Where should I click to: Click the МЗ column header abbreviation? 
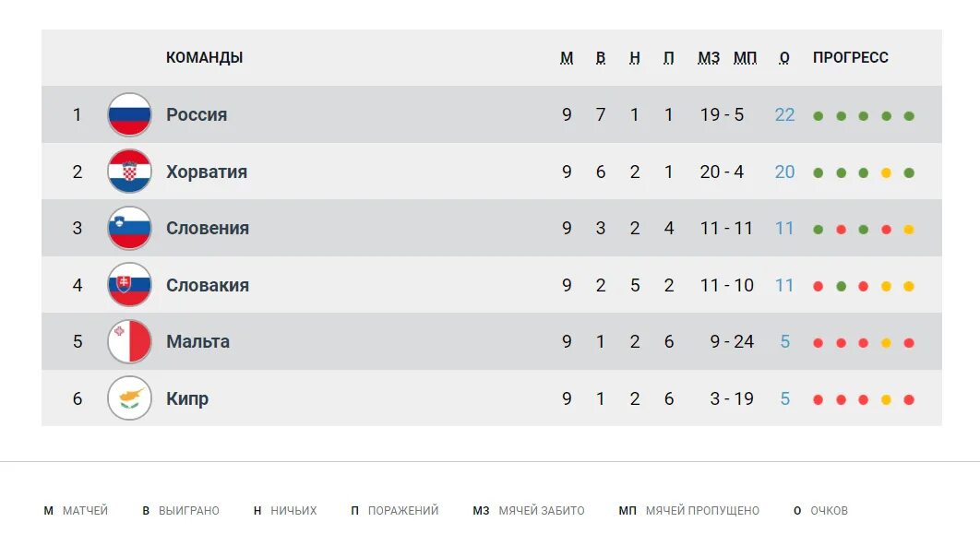tap(709, 58)
